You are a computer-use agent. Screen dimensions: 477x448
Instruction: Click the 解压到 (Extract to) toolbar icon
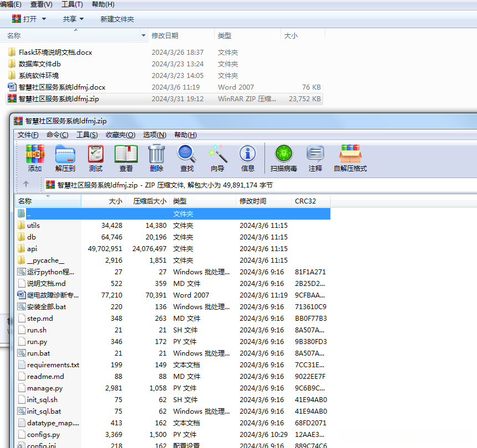pyautogui.click(x=65, y=158)
